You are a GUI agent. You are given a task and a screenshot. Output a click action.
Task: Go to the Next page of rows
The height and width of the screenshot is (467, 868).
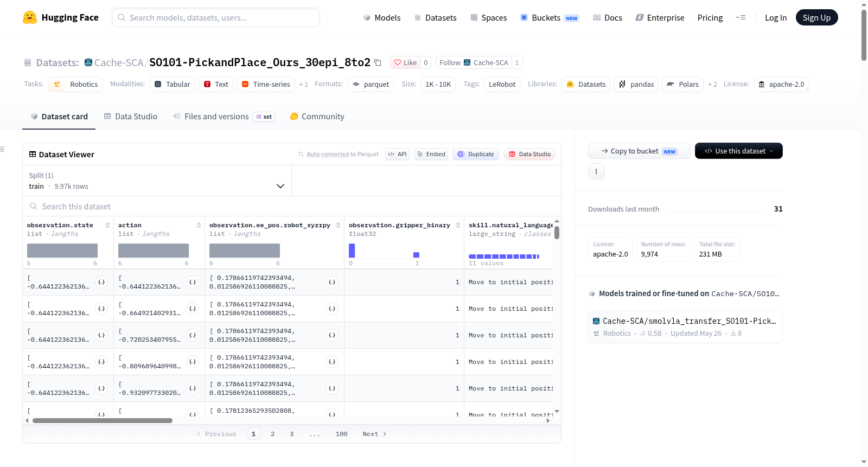tap(374, 434)
